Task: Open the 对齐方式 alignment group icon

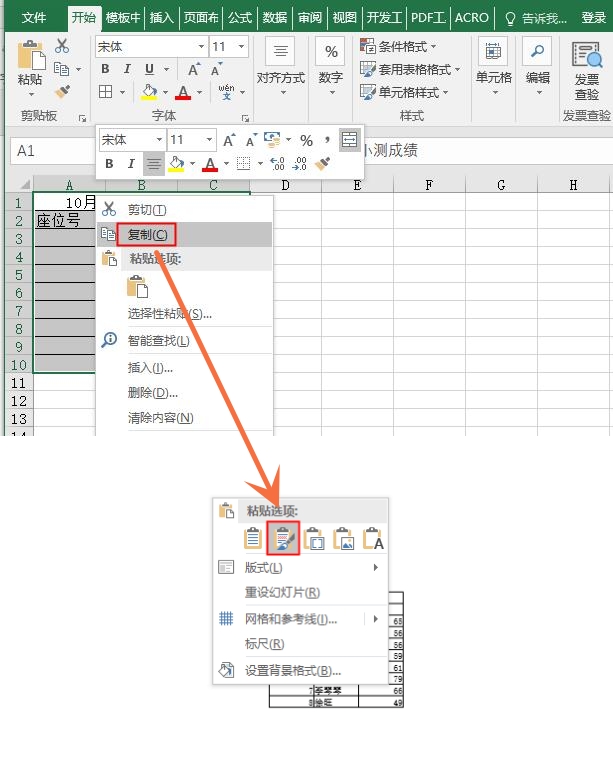Action: (x=281, y=51)
